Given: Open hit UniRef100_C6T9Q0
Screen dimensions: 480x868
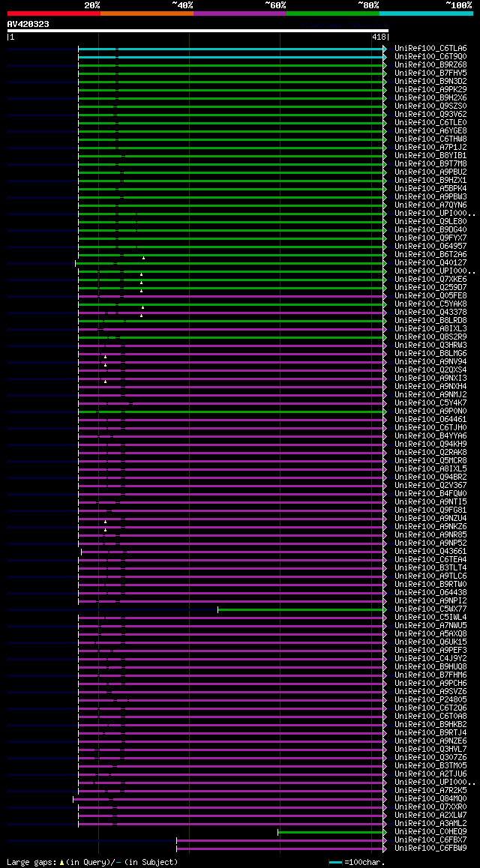Looking at the screenshot, I should pyautogui.click(x=430, y=57).
